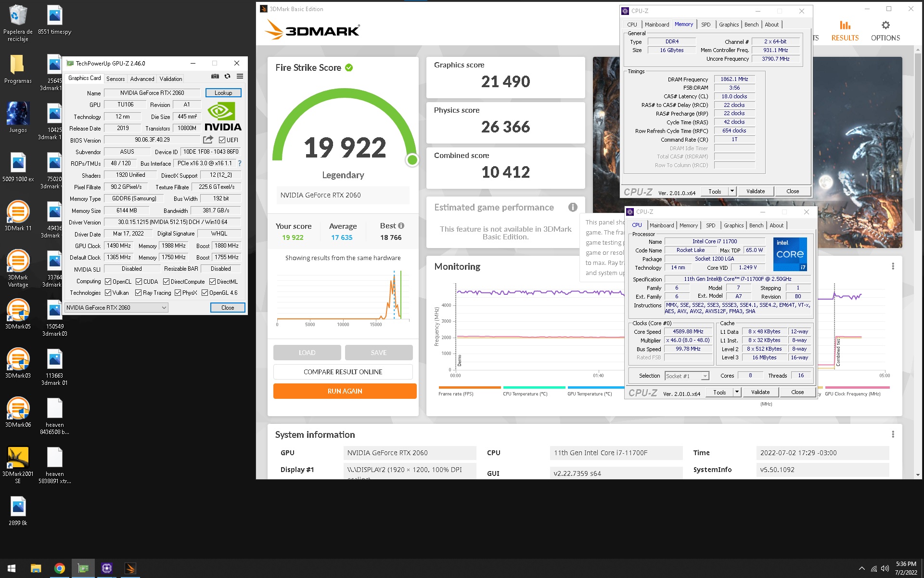The width and height of the screenshot is (924, 578).
Task: Toggle the Vulkan checkbox
Action: 108,293
